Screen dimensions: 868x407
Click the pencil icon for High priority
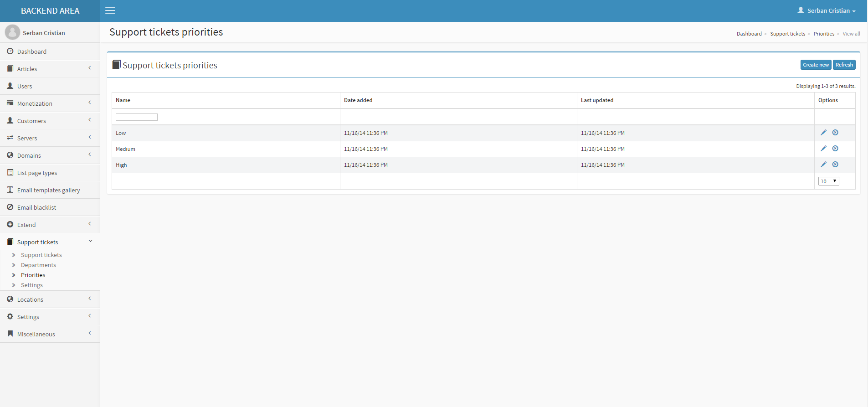pos(823,165)
